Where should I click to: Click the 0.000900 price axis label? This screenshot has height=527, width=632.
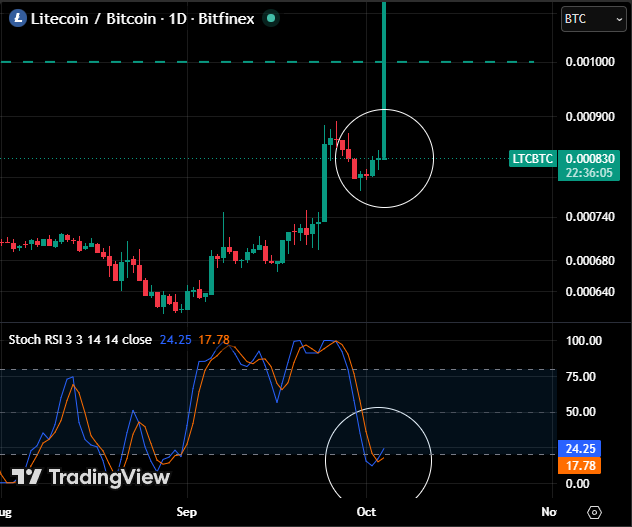(590, 117)
